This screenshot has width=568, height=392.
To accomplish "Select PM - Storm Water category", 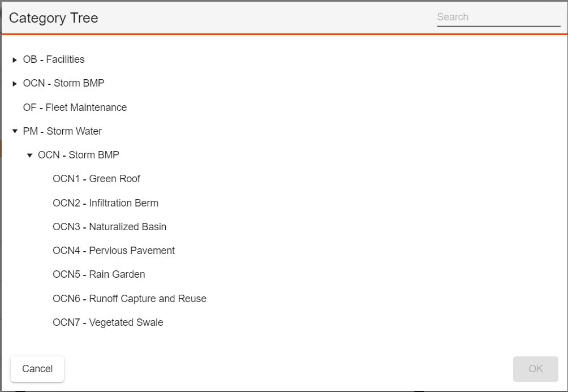I will [62, 131].
